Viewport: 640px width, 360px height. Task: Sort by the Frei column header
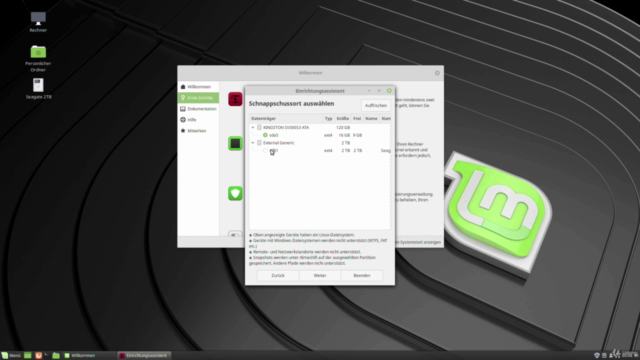(357, 118)
